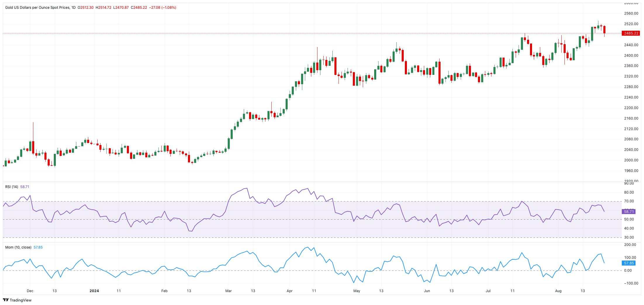Click the low value L2470.87
The width and height of the screenshot is (644, 305).
[x=121, y=8]
